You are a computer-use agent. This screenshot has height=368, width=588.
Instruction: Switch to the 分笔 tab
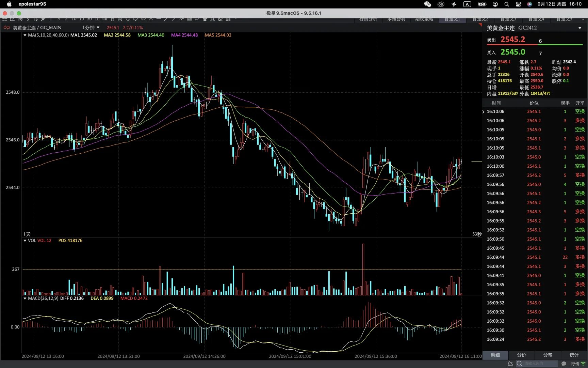(548, 355)
